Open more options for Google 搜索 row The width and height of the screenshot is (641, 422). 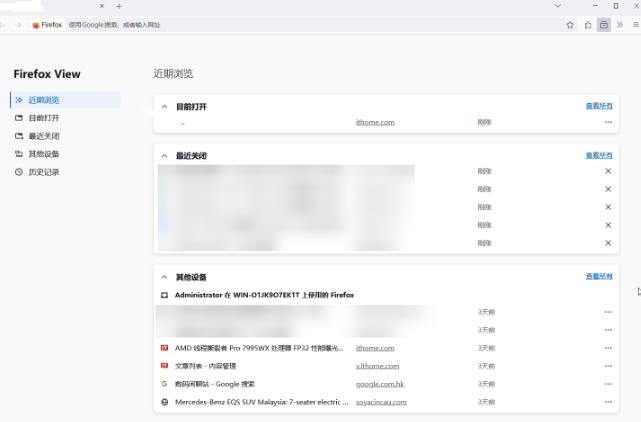click(x=608, y=384)
